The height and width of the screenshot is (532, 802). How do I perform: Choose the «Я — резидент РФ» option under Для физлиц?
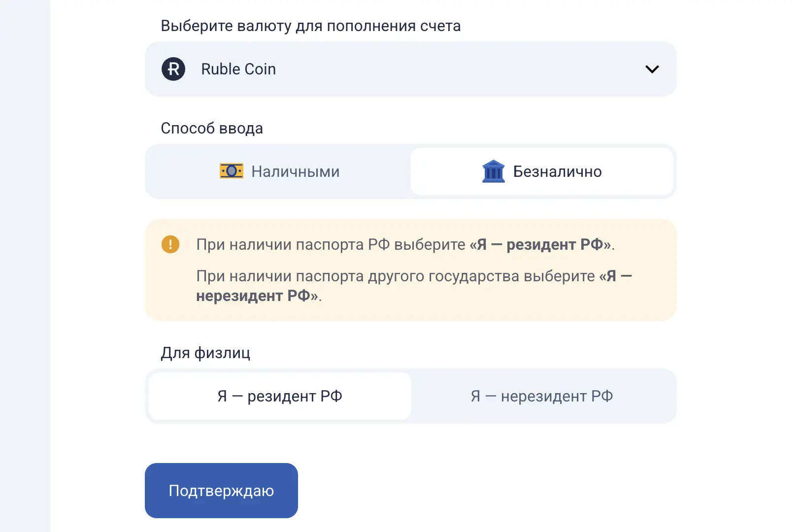(279, 396)
